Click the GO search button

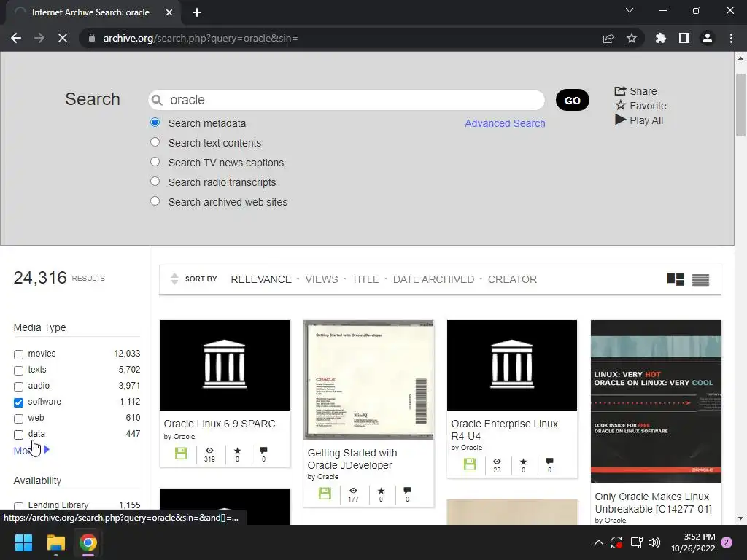pos(572,100)
